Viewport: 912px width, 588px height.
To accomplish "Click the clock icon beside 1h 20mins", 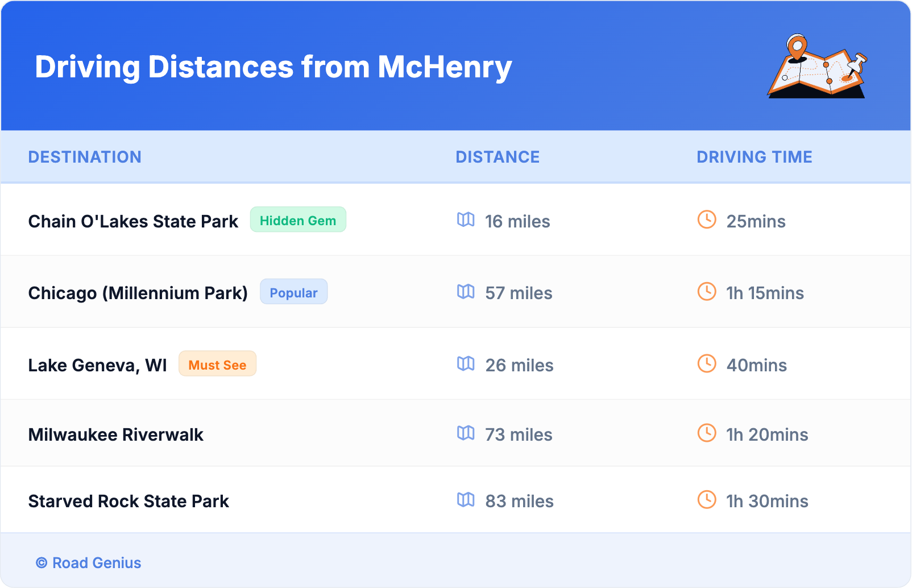I will click(x=707, y=433).
